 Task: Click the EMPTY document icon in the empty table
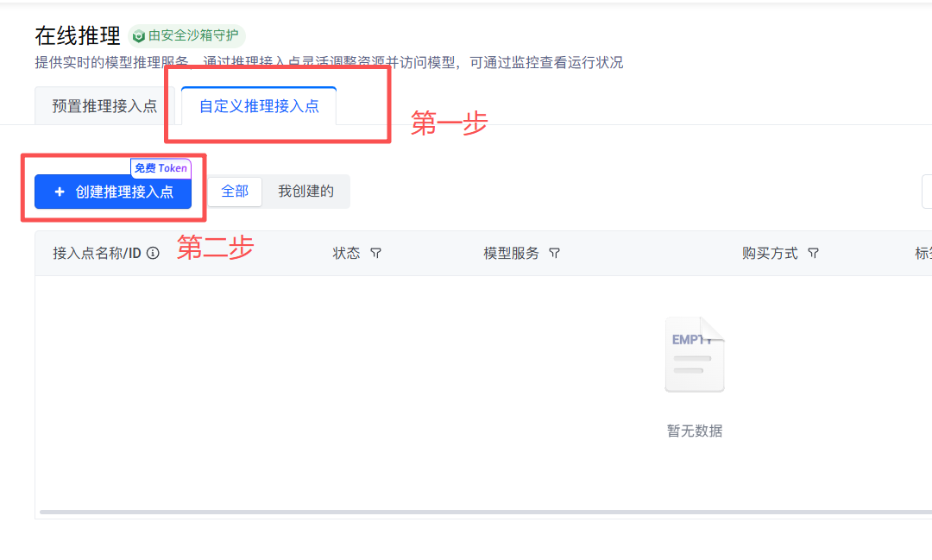coord(695,352)
